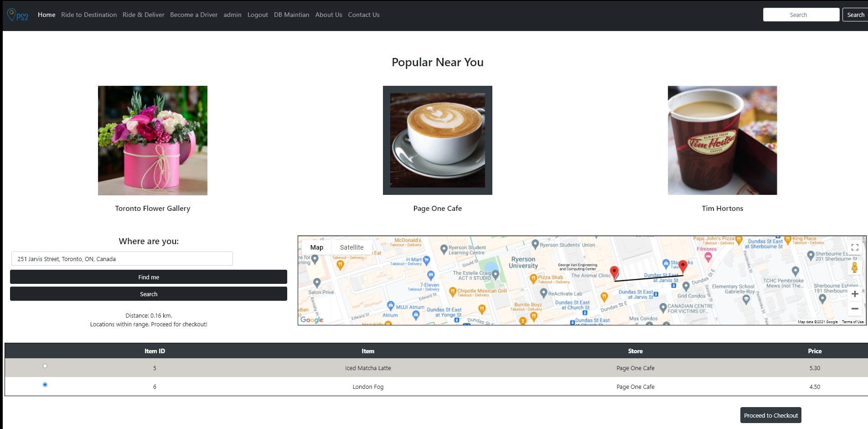Viewport: 868px width, 429px height.
Task: Open Ride to Destination page
Action: tap(89, 15)
